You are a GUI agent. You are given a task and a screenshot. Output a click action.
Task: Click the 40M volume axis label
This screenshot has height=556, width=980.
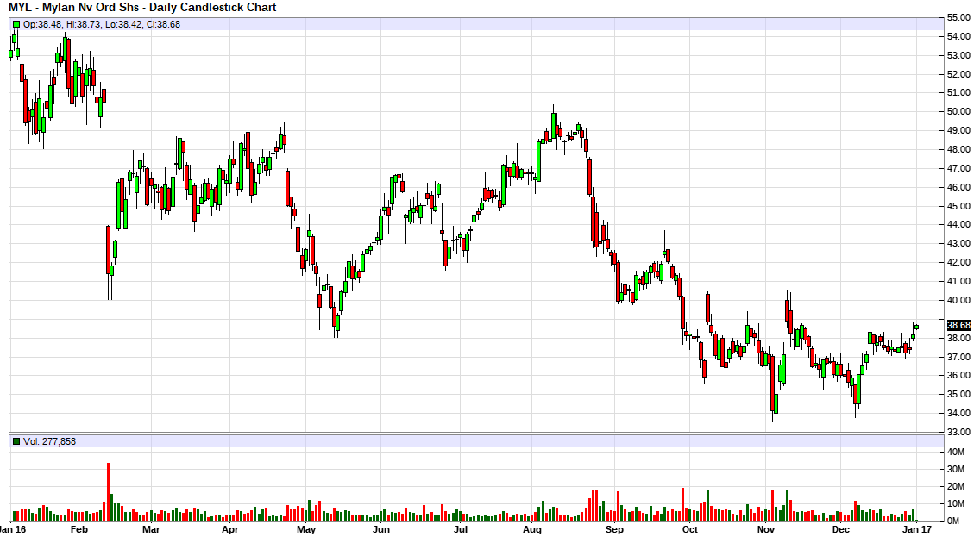click(x=955, y=452)
